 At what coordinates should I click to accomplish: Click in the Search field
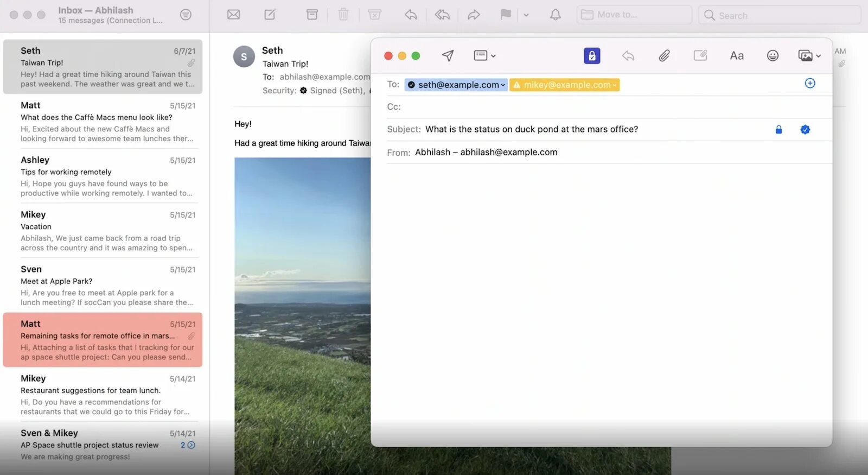(779, 15)
